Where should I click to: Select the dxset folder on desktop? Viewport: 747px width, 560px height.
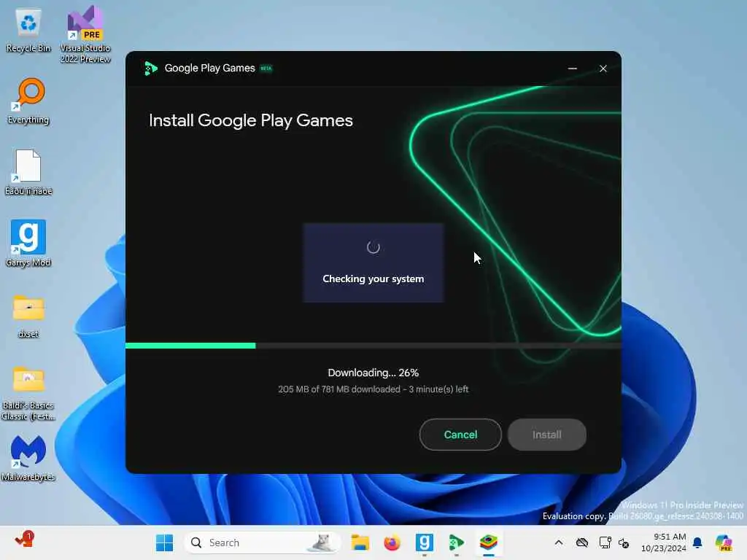28,316
